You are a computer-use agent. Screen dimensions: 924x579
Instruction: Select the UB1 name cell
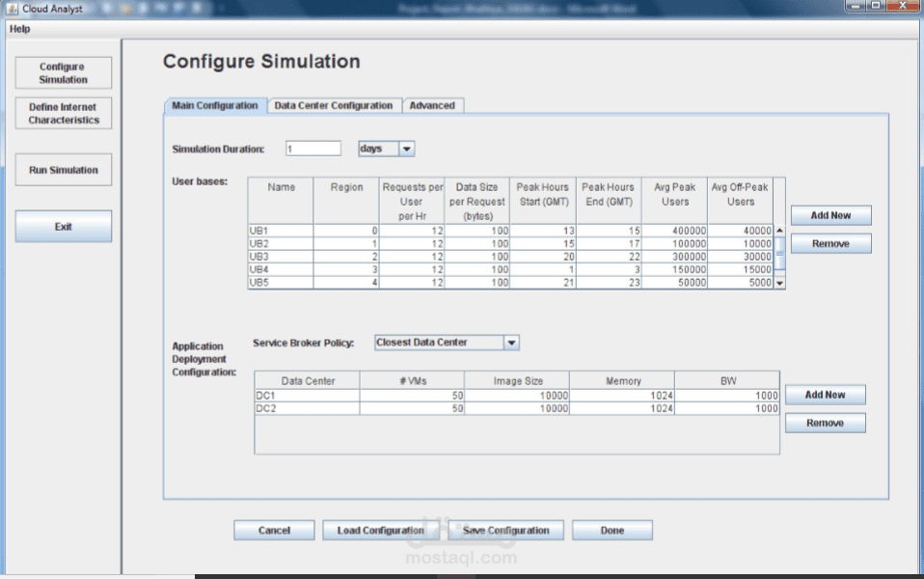click(x=281, y=231)
